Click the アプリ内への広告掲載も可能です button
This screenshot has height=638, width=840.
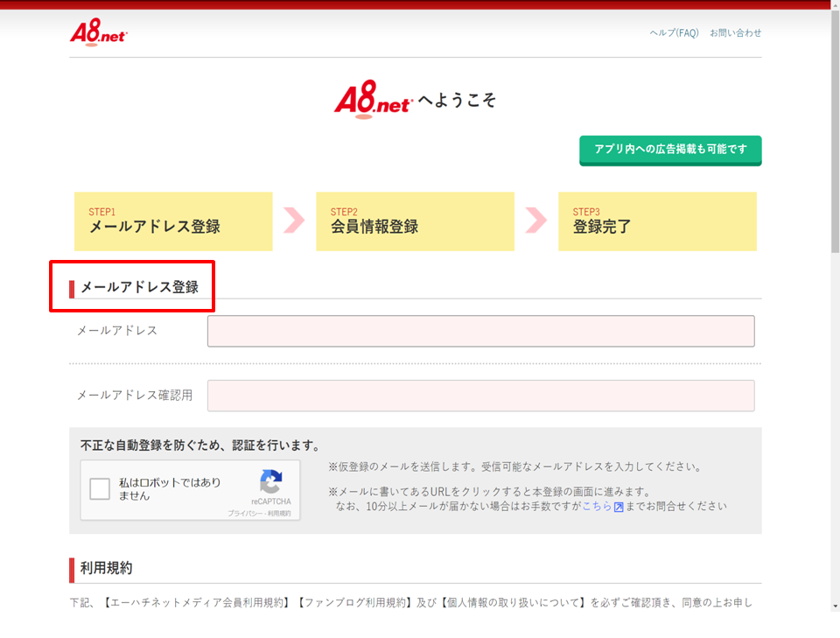670,150
